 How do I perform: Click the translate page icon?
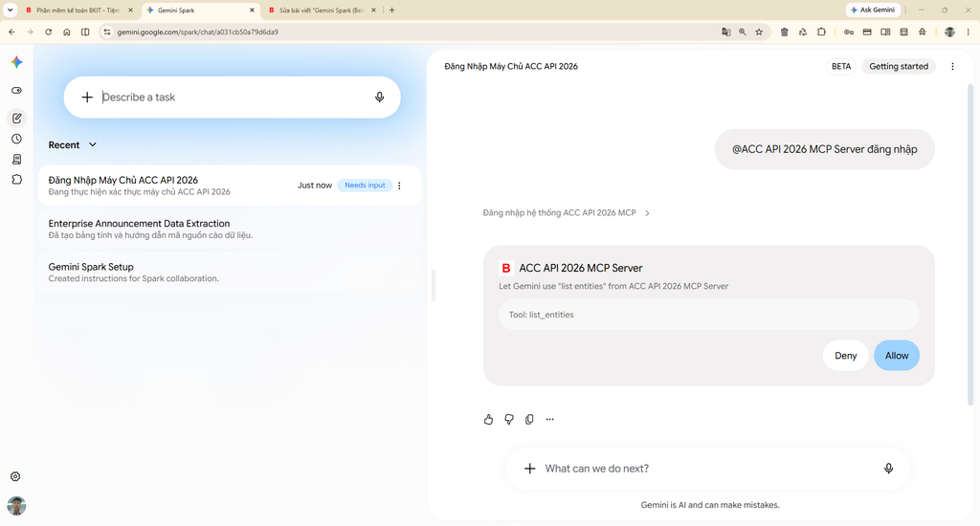pyautogui.click(x=725, y=32)
